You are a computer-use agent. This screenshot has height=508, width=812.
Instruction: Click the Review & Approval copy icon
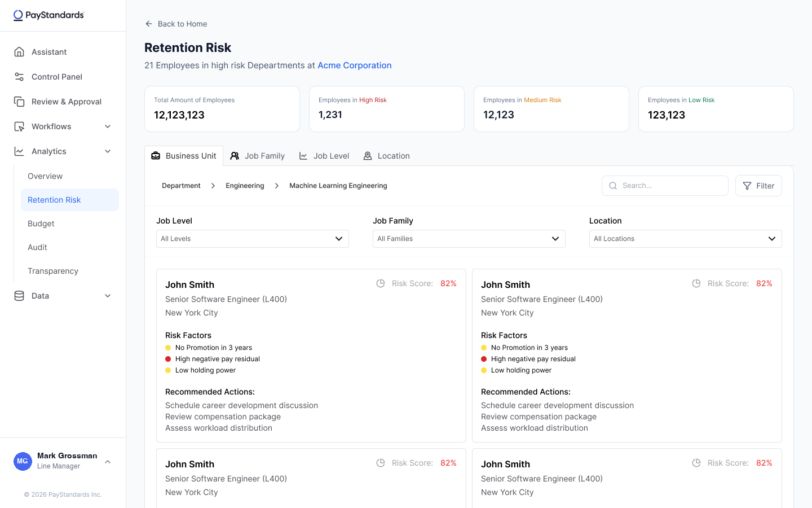19,102
